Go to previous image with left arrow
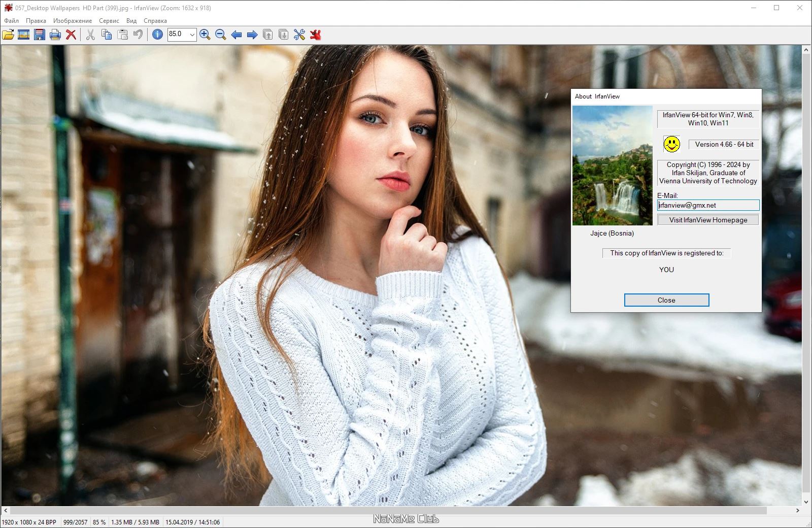The image size is (812, 528). pos(236,35)
